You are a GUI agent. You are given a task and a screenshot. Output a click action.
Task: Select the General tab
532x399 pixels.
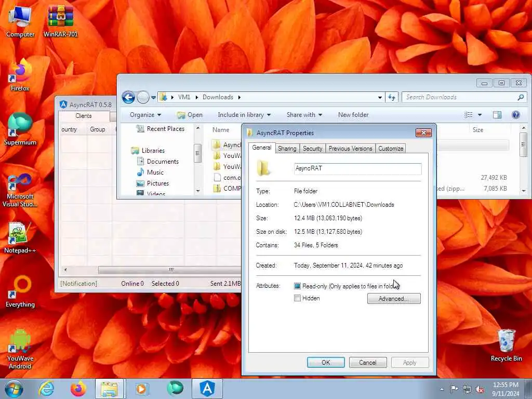pyautogui.click(x=262, y=148)
